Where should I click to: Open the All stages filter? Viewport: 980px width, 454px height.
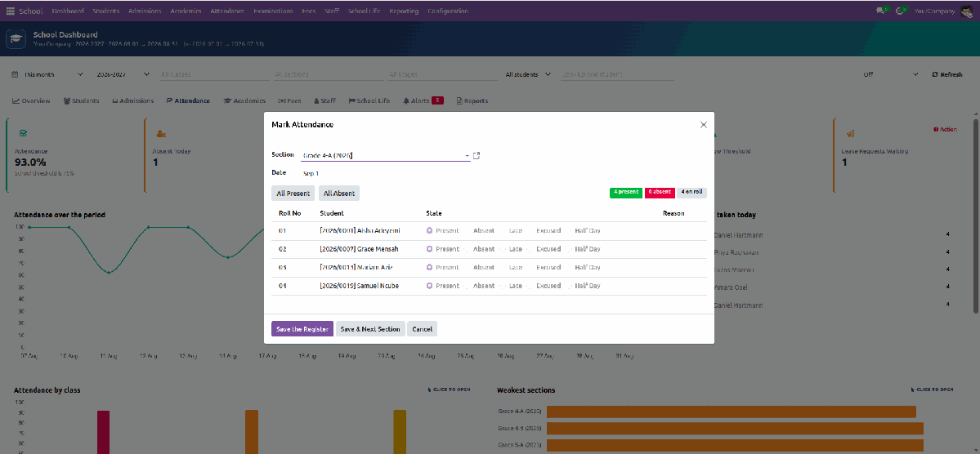point(442,74)
